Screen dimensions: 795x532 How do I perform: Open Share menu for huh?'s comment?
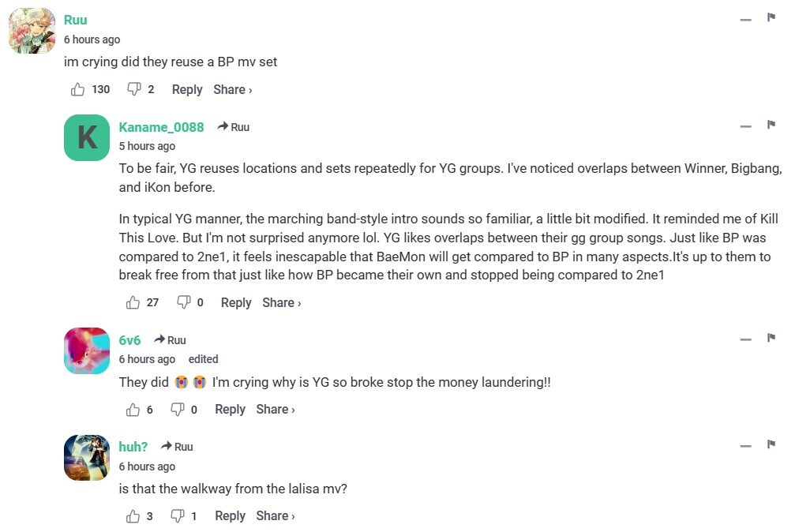point(275,516)
